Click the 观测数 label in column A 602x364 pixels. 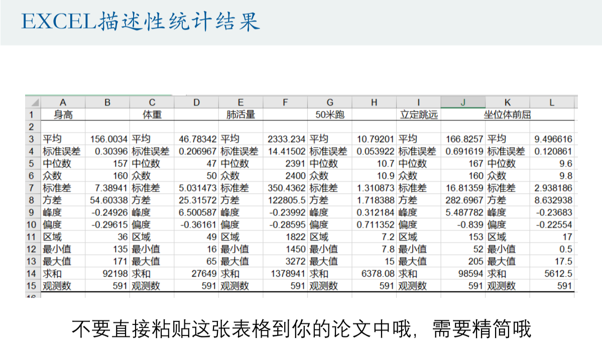point(57,286)
